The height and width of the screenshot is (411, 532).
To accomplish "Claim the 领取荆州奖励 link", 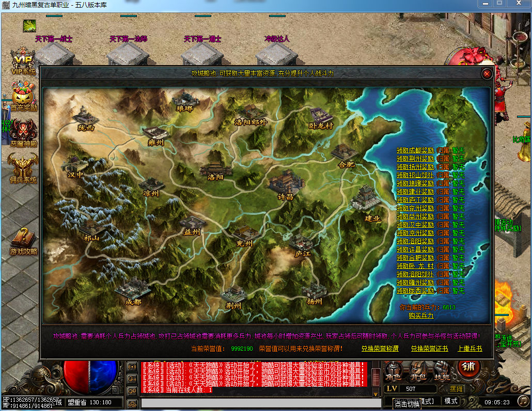I will [x=415, y=159].
